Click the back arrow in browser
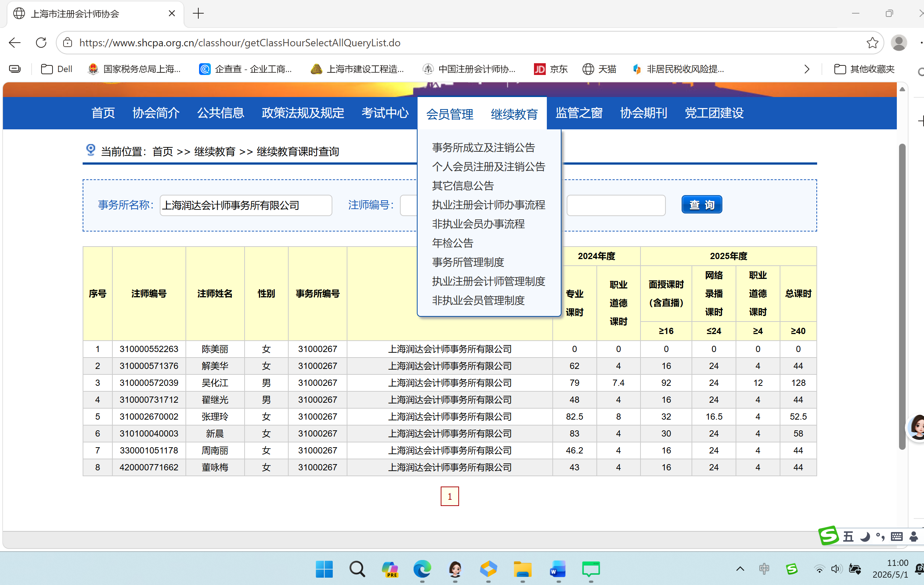924x585 pixels. click(15, 43)
